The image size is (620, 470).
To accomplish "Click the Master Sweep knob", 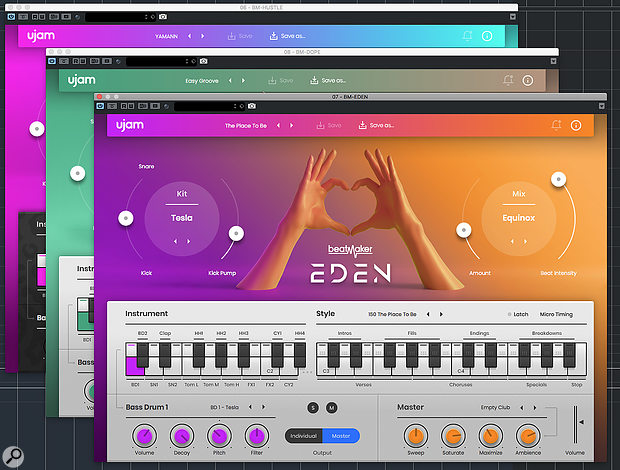I will click(x=416, y=436).
